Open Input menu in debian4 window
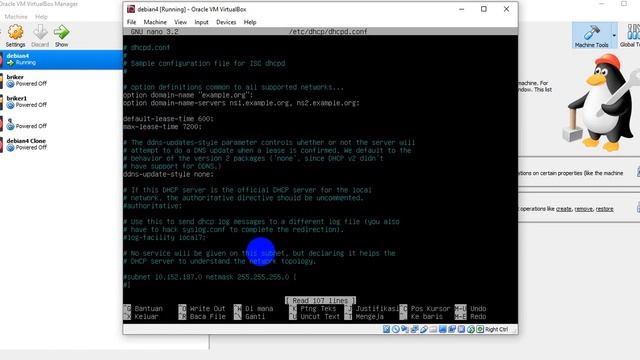The height and width of the screenshot is (360, 640). (201, 22)
